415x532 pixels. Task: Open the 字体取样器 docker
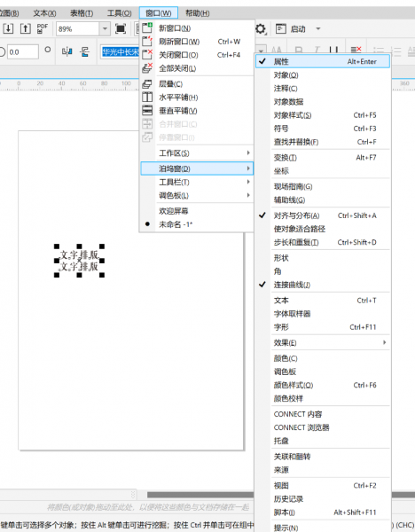tap(323, 314)
